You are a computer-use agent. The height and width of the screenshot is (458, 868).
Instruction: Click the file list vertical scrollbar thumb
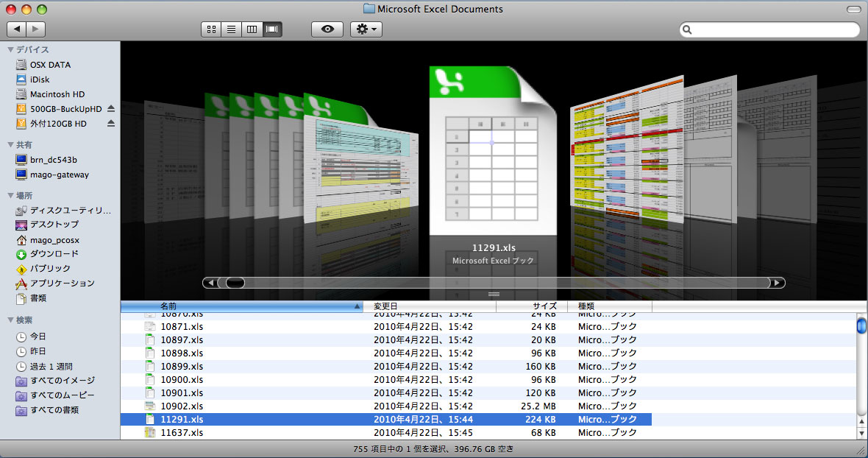click(862, 325)
